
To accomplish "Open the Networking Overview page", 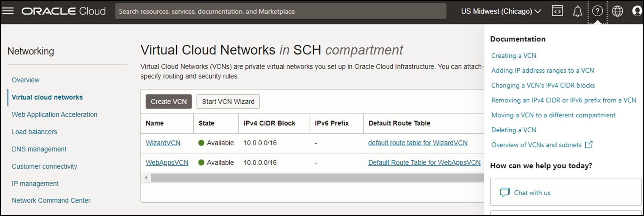I will coord(25,80).
